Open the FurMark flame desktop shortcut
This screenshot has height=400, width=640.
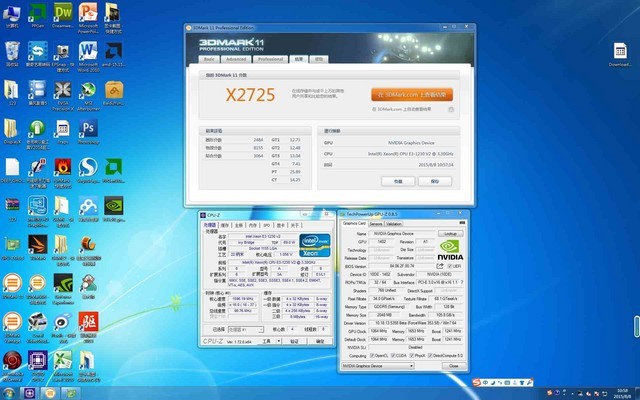coord(63,173)
